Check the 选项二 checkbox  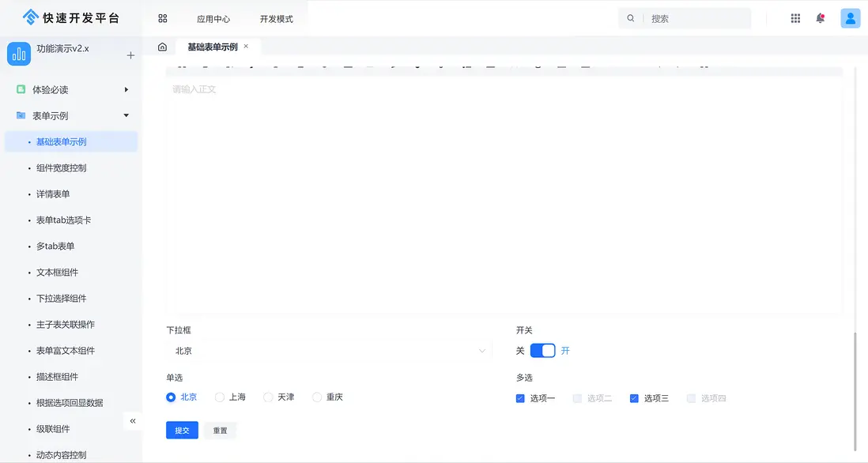tap(577, 397)
